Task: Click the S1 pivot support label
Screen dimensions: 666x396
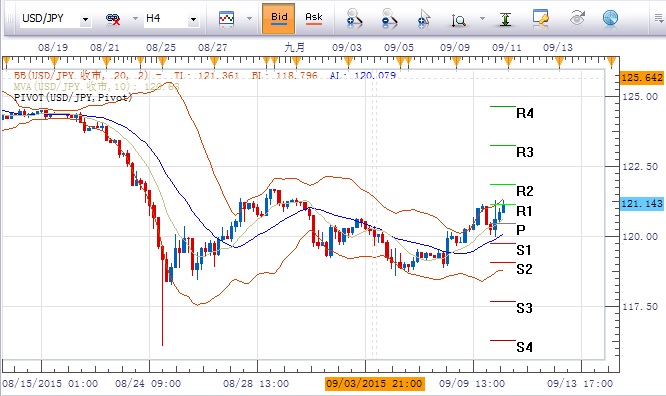Action: (524, 250)
